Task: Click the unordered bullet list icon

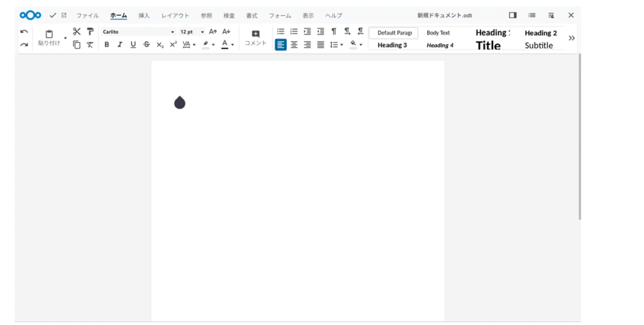Action: click(280, 31)
